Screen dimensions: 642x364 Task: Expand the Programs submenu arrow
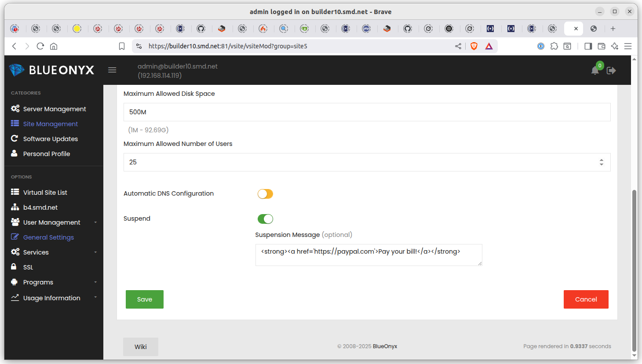click(x=95, y=282)
